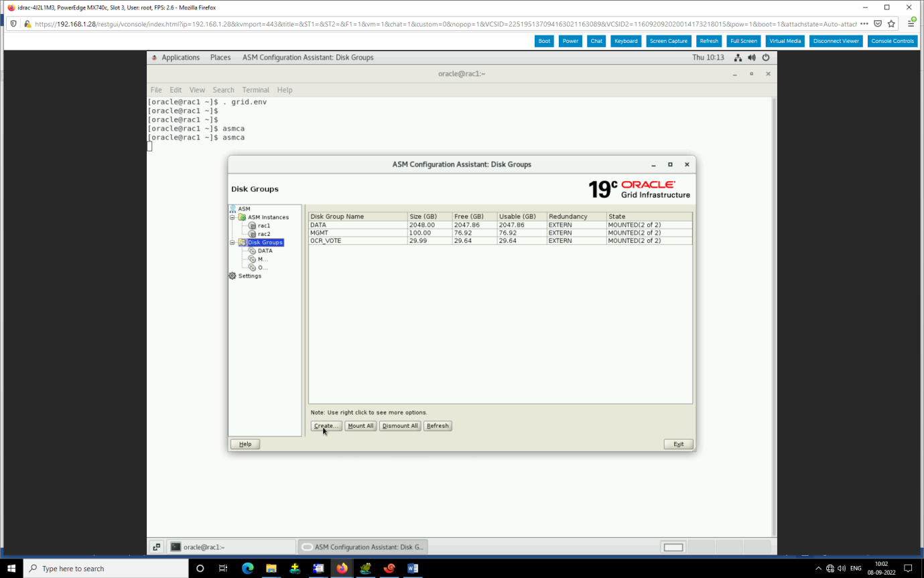Click the Refresh disk groups button
Image resolution: width=924 pixels, height=578 pixels.
[x=438, y=426]
